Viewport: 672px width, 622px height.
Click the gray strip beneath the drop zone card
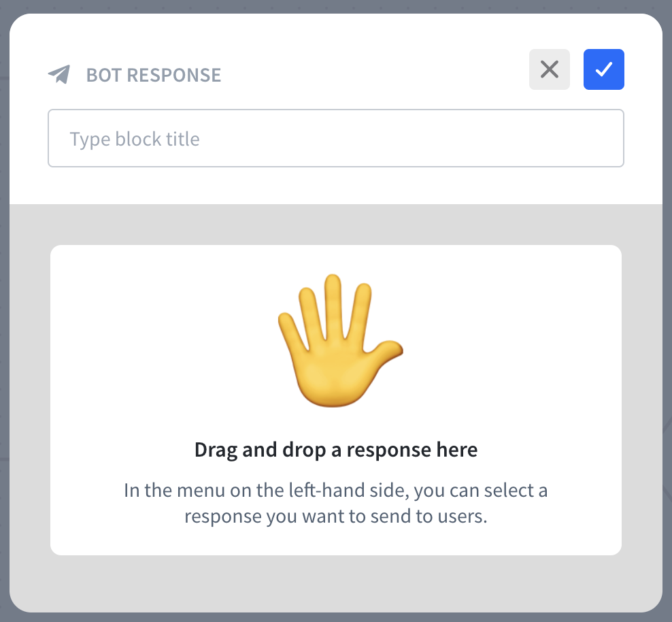pyautogui.click(x=336, y=583)
